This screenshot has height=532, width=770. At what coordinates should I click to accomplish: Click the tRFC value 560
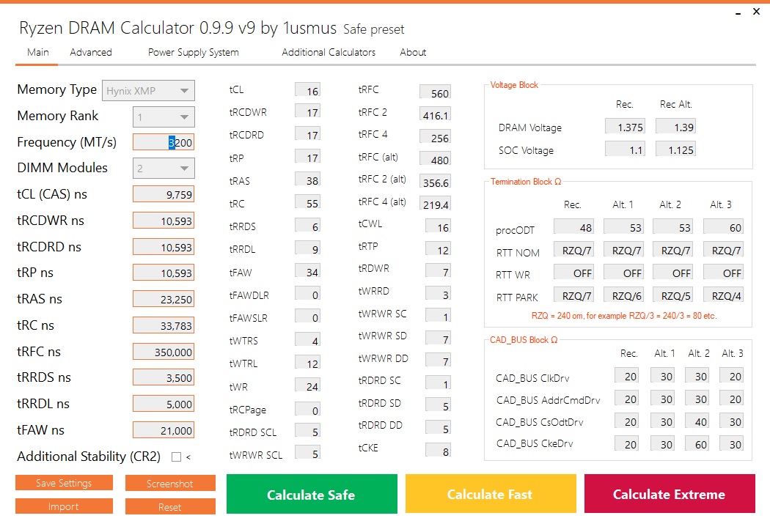point(435,93)
